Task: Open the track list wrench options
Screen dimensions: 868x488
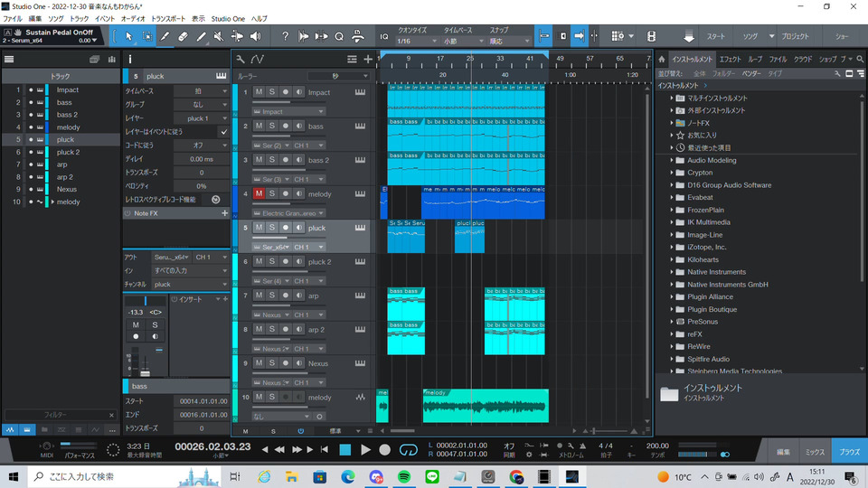Action: pyautogui.click(x=240, y=59)
